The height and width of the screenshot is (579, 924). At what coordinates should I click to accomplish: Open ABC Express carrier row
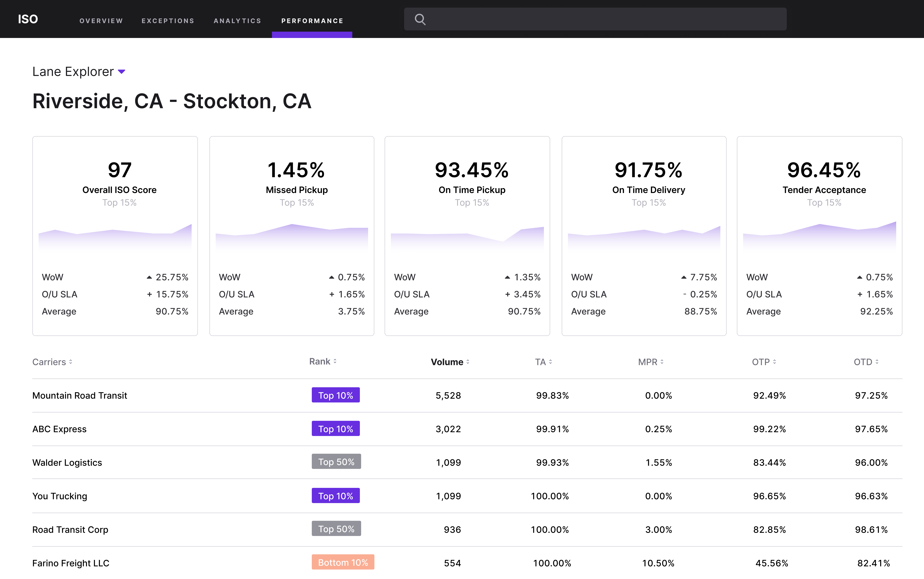pos(467,429)
